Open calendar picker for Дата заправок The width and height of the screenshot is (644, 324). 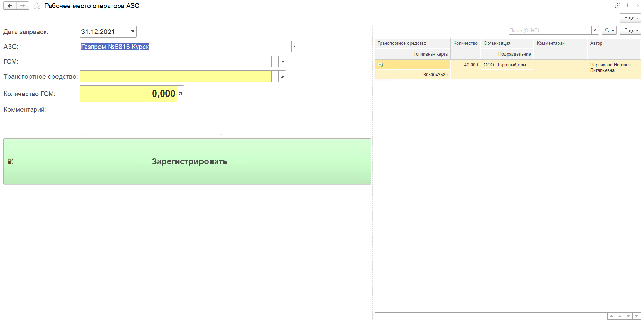click(132, 32)
